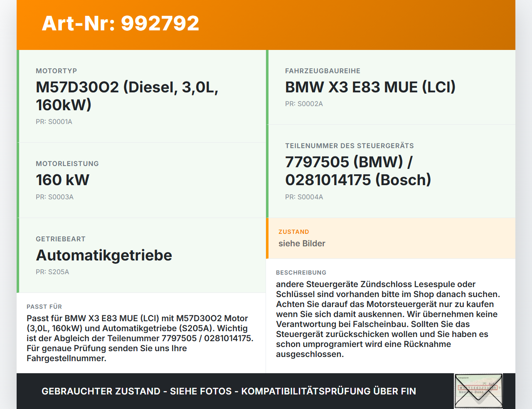
Task: Click the 'Art-Nr: 992792' heading
Action: click(121, 23)
